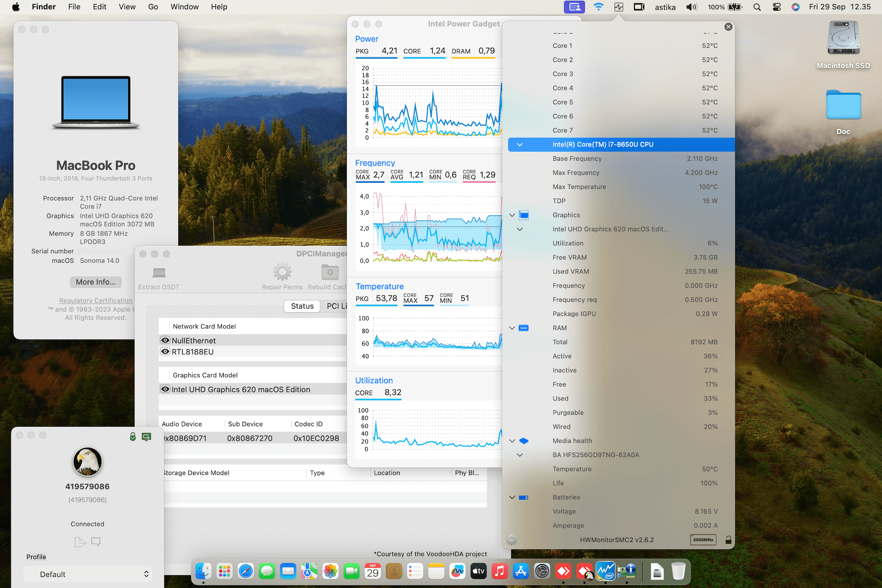Toggle the NullEthernet visibility eye

(165, 340)
